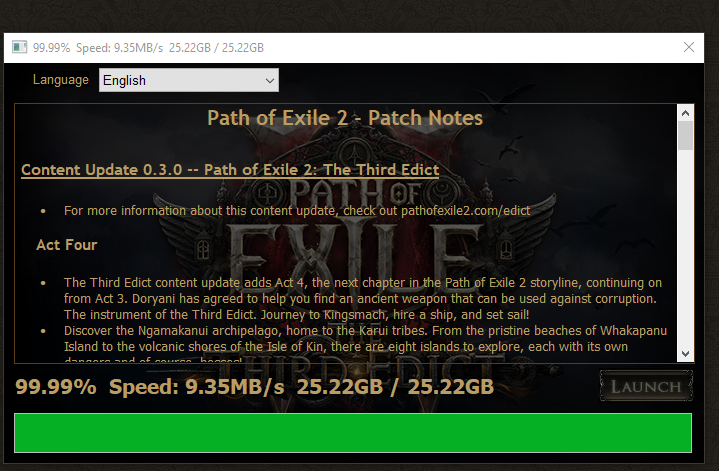Open the Content Update 0.3.0 Third Edict link
Image resolution: width=719 pixels, height=471 pixels.
(x=230, y=170)
